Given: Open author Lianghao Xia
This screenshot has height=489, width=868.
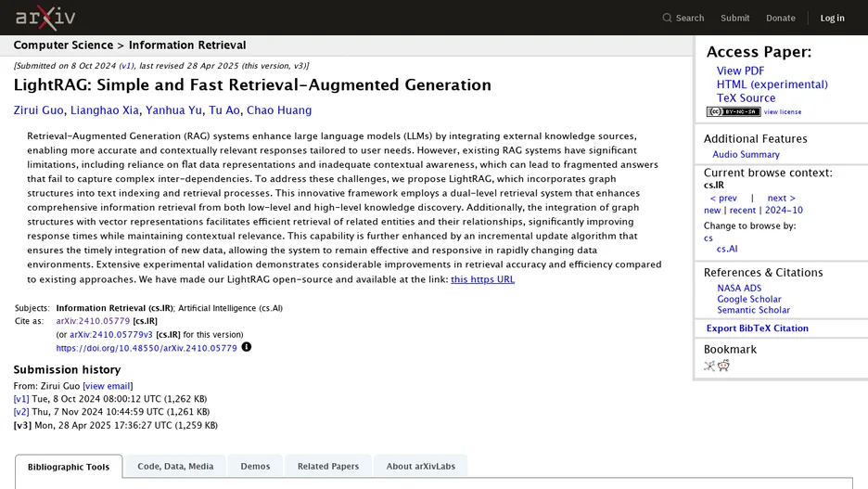Looking at the screenshot, I should [x=105, y=110].
